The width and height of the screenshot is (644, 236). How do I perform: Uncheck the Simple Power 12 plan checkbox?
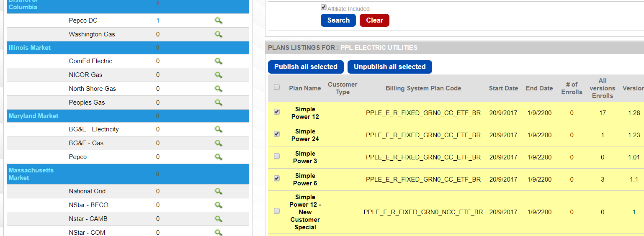277,112
